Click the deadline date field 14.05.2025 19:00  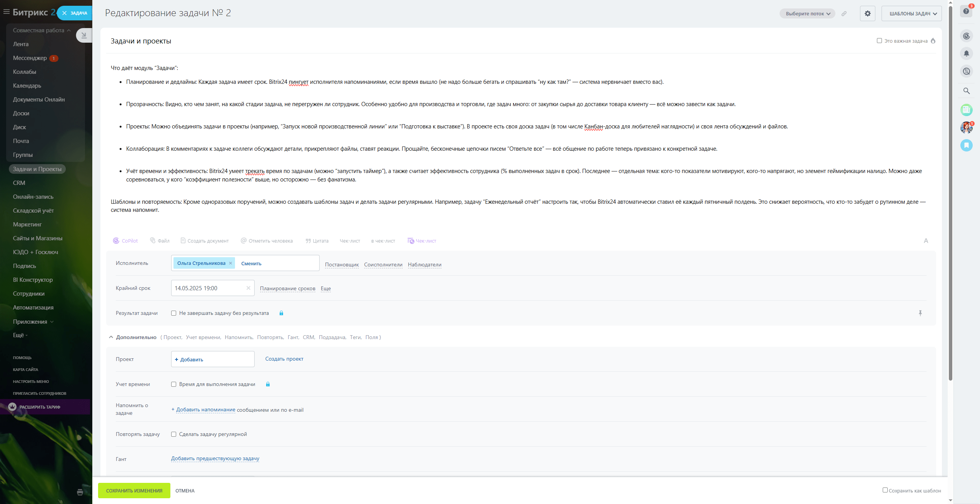tap(212, 288)
